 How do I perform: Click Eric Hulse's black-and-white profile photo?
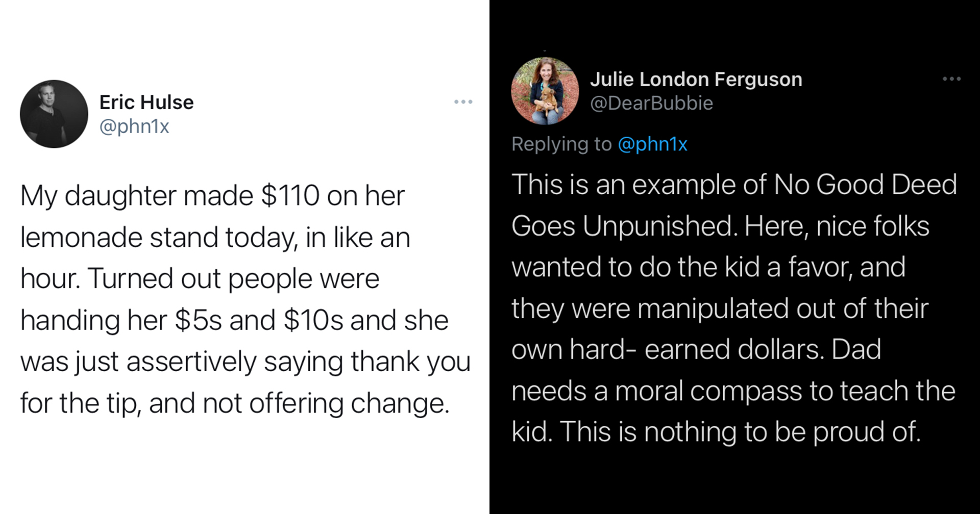click(54, 114)
